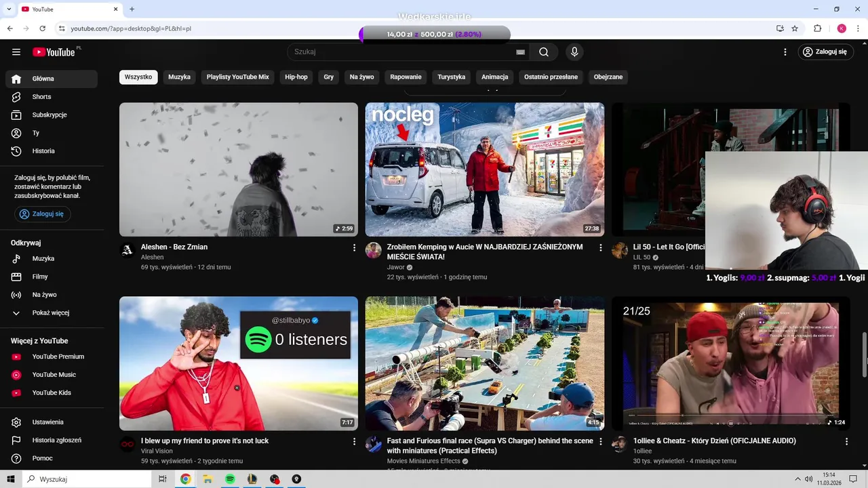Open more options for 1olliee & Cheatz Który Dzień
The height and width of the screenshot is (488, 868).
(846, 441)
